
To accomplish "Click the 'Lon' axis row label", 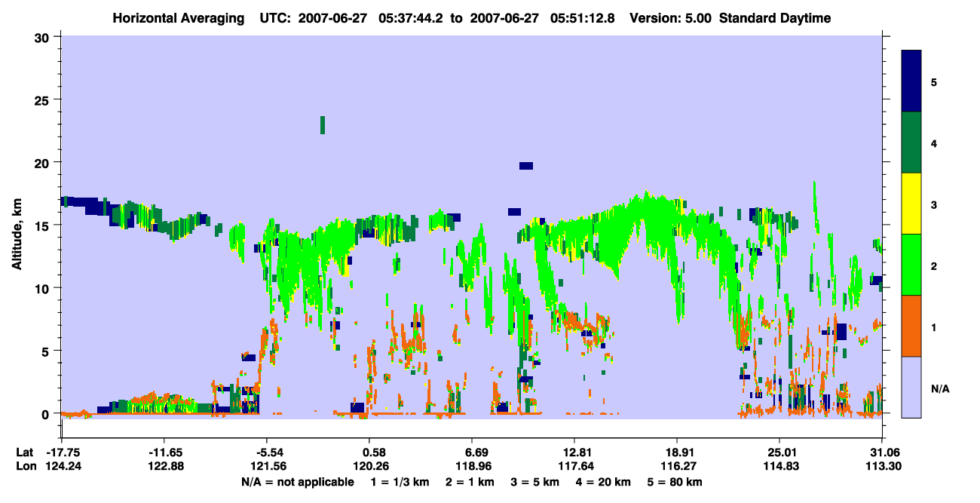I will [x=26, y=466].
